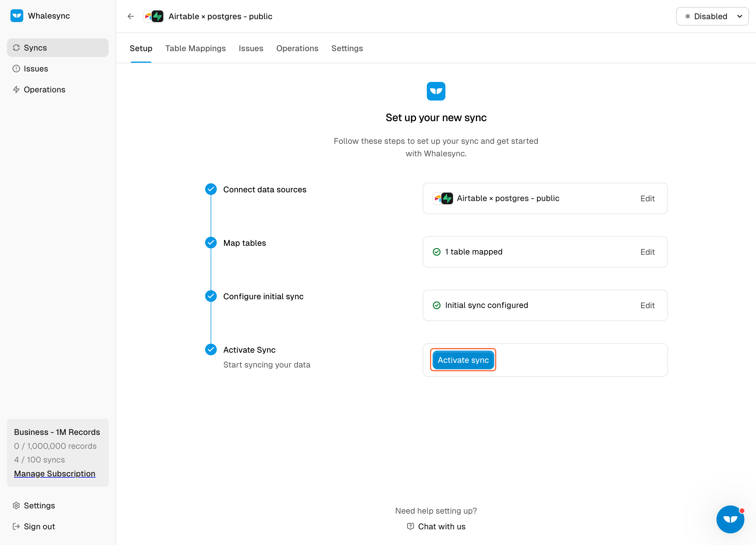Switch to the Setup tab

point(141,48)
